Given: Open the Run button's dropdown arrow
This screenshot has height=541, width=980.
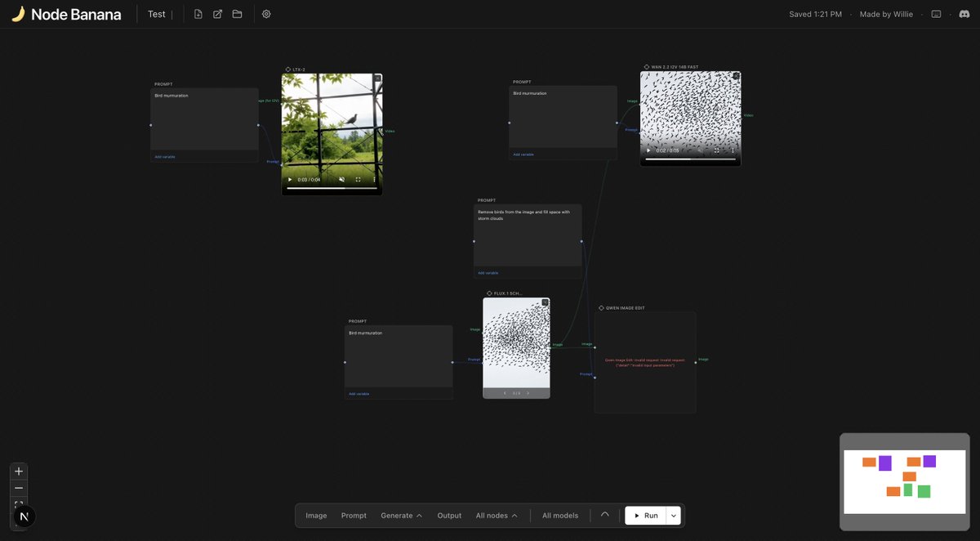Looking at the screenshot, I should [x=673, y=515].
